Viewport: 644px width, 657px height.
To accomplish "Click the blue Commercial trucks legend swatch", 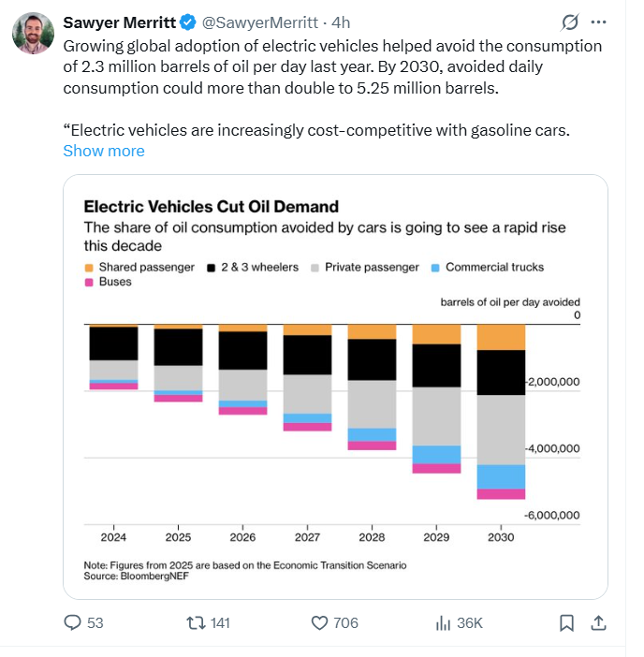I will pos(435,268).
